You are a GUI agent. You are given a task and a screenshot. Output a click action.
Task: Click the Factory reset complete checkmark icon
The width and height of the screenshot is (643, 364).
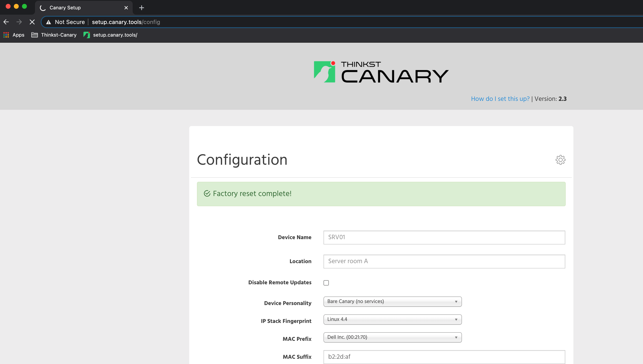[207, 194]
